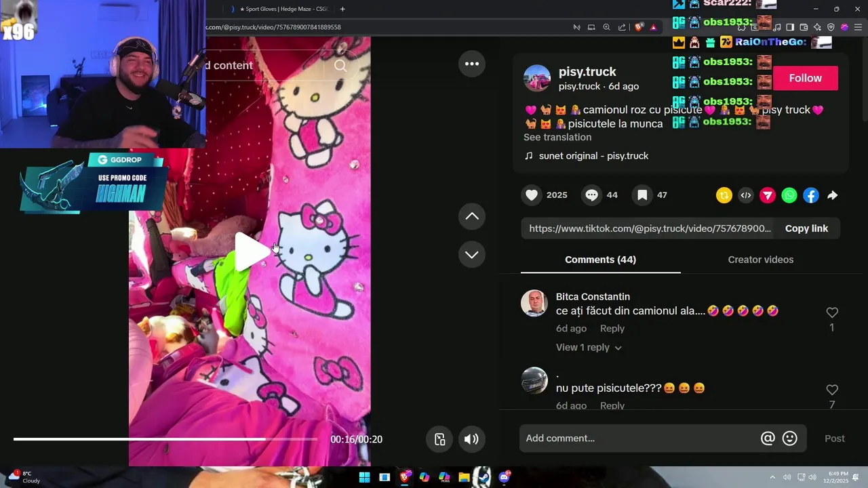Open Copilot from the taskbar

425,477
